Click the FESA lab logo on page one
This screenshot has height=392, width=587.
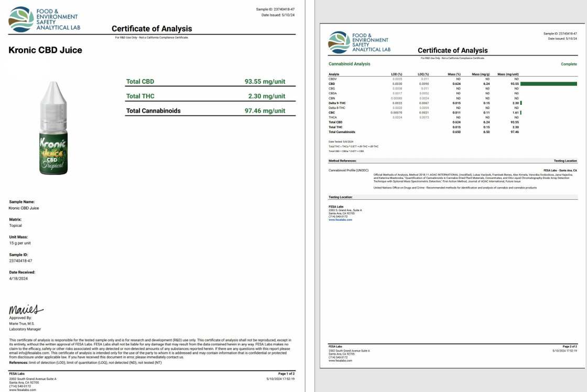46,20
